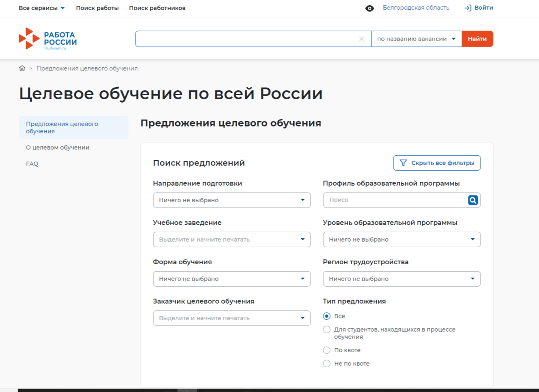This screenshot has height=392, width=539.
Task: Click the accessibility eye icon in the top bar
Action: click(369, 8)
